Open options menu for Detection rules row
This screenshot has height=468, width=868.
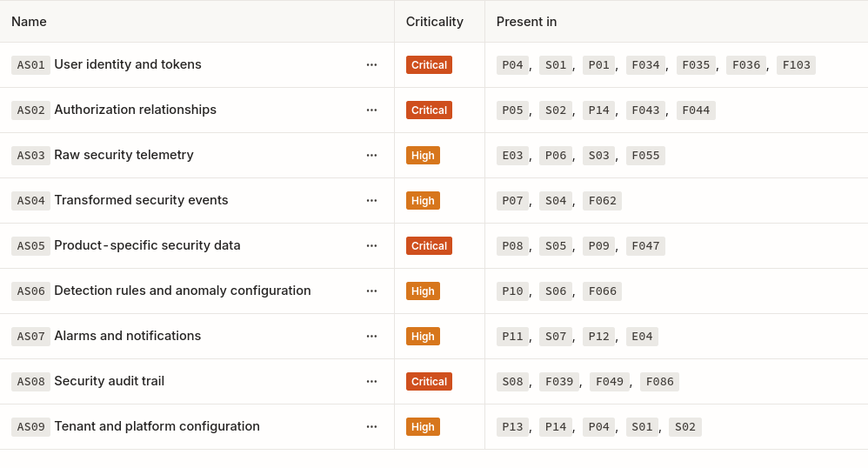point(371,291)
